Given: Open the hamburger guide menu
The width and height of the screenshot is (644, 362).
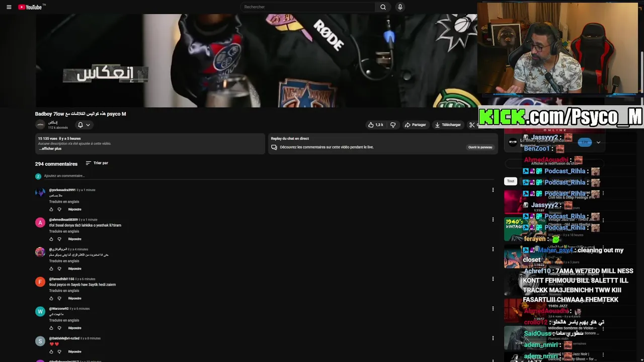Looking at the screenshot, I should click(x=9, y=7).
